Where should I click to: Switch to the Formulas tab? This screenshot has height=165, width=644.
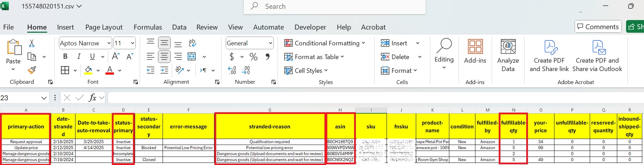148,27
